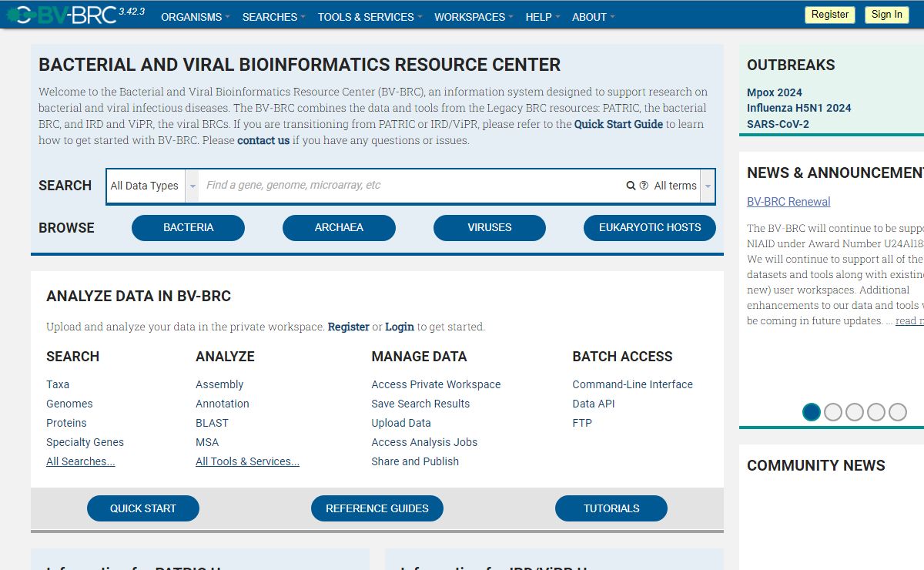The width and height of the screenshot is (924, 570).
Task: Expand the ABOUT menu
Action: coord(593,17)
